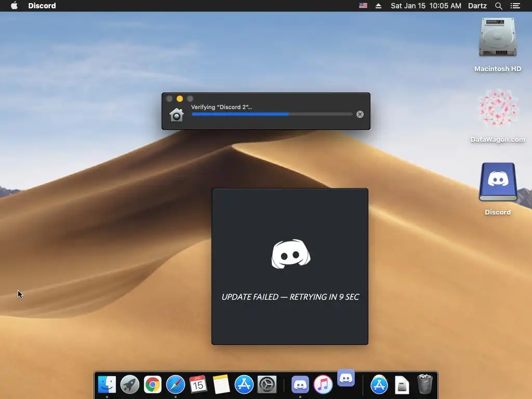Click the running Discord dock icon

pyautogui.click(x=300, y=385)
